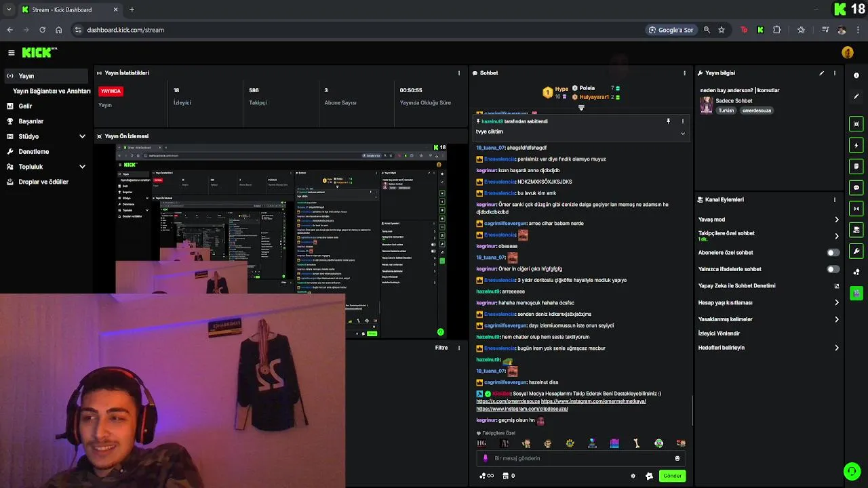Toggle the channel actions panel icon in sidebar

(x=856, y=230)
